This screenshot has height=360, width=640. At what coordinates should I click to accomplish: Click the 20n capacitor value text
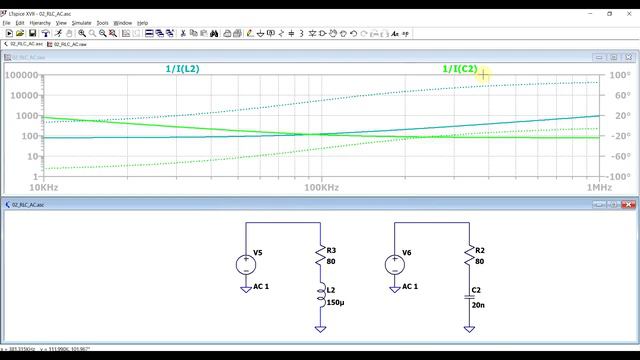pyautogui.click(x=478, y=305)
